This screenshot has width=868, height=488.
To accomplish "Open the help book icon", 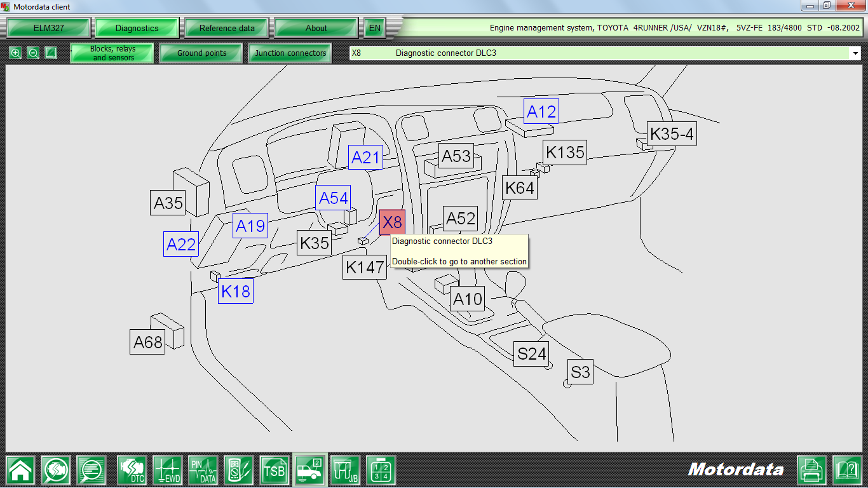I will pyautogui.click(x=847, y=470).
